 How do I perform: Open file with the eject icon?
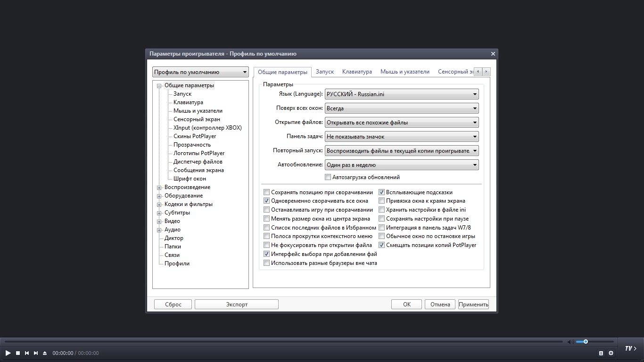(45, 353)
